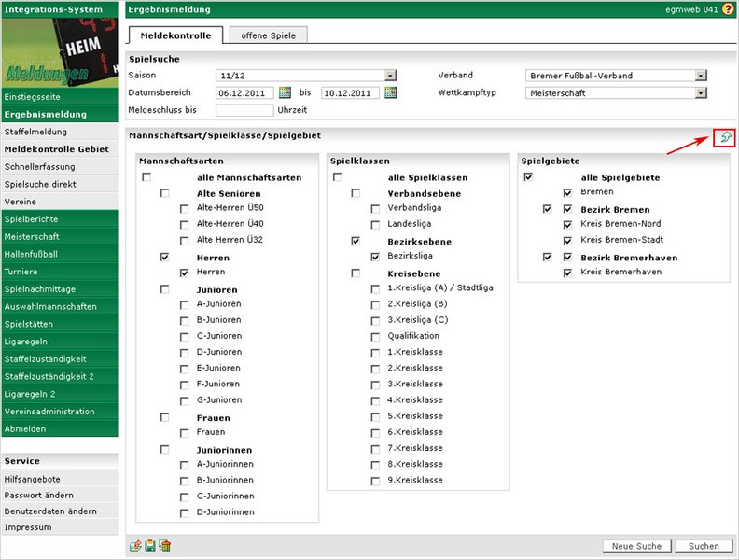Click the delete filter trash icon
Image resolution: width=739 pixels, height=560 pixels.
(x=164, y=546)
